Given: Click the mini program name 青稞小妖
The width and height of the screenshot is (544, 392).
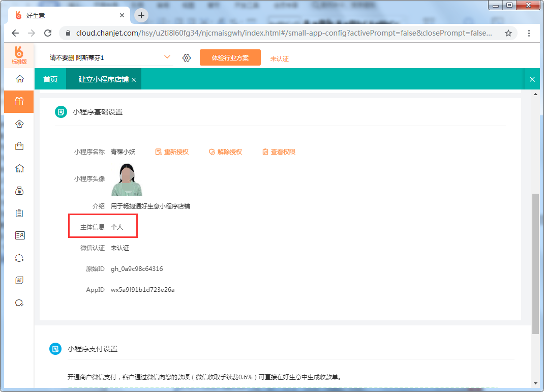Looking at the screenshot, I should [x=123, y=152].
